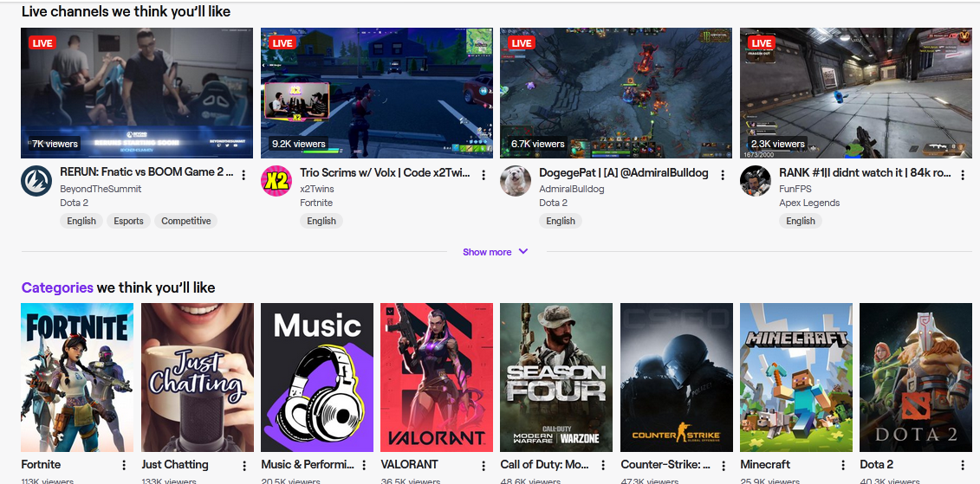This screenshot has width=980, height=484.
Task: Visit the x2Twins channel name link
Action: [317, 189]
